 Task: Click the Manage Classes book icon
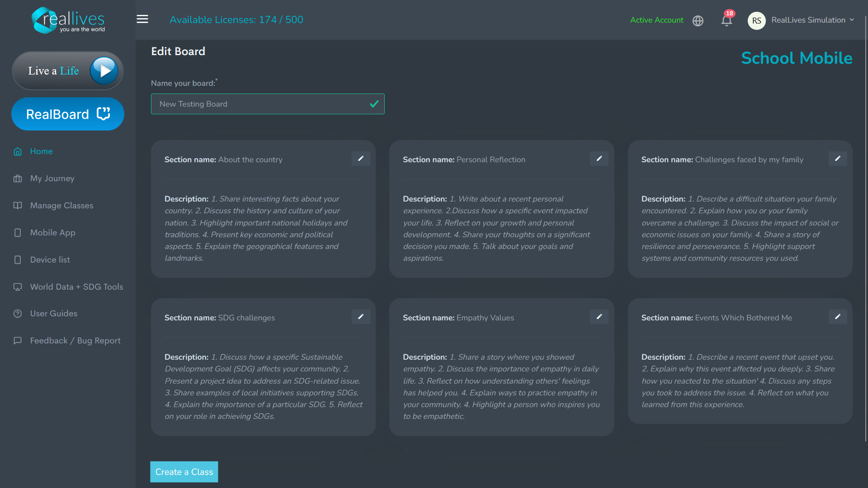tap(18, 206)
